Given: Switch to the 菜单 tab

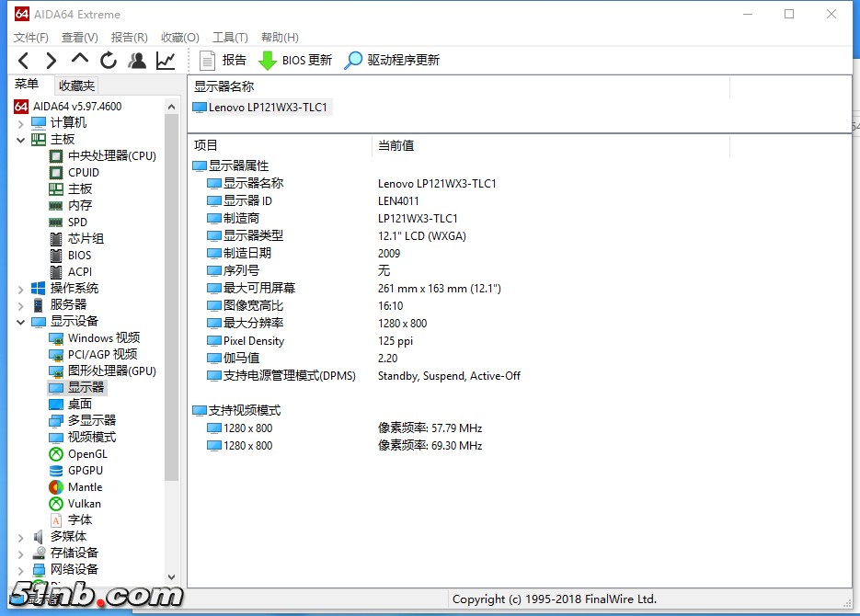Looking at the screenshot, I should pos(27,84).
